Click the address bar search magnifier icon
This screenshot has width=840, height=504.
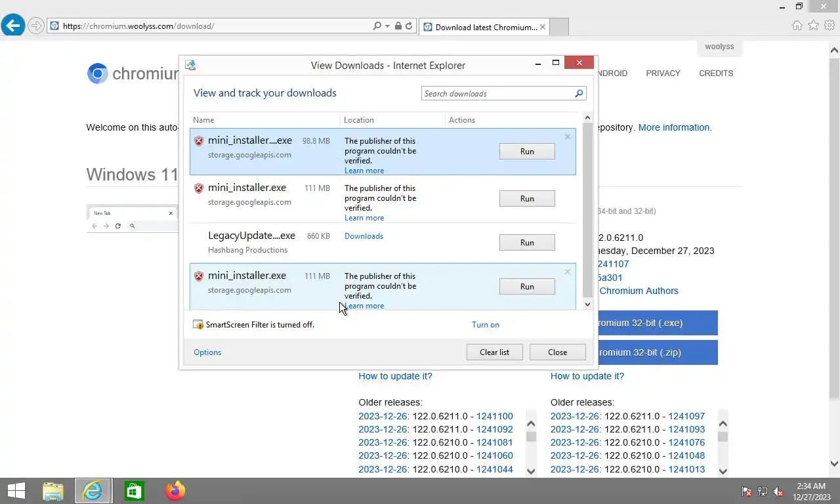point(377,26)
